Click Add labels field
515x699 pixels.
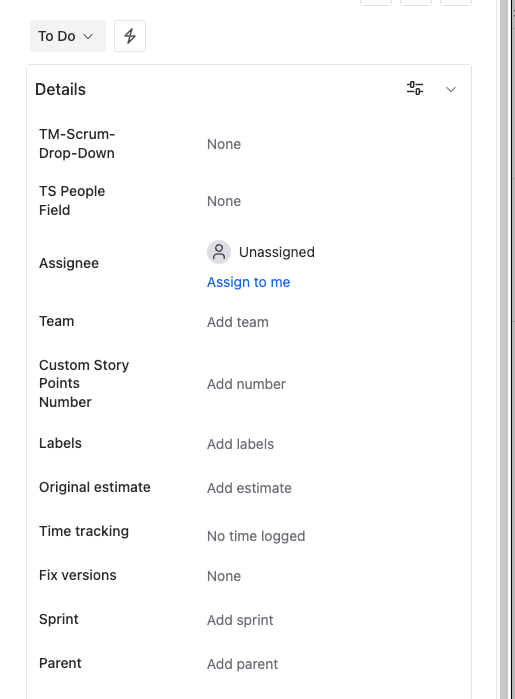(x=240, y=444)
